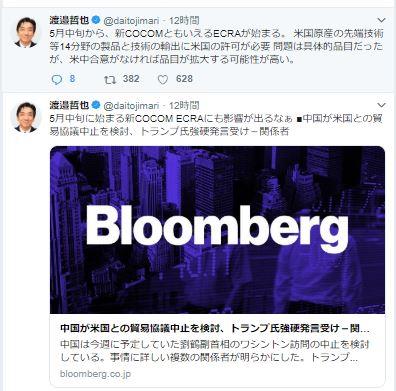Click the profile avatar on the first tweet
The width and height of the screenshot is (396, 391).
pyautogui.click(x=26, y=32)
